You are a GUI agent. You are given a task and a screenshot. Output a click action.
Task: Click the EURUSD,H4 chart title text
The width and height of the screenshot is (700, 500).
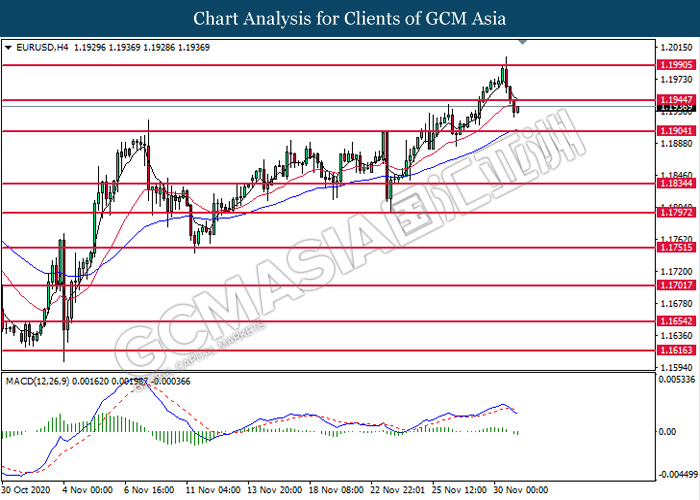[42, 47]
